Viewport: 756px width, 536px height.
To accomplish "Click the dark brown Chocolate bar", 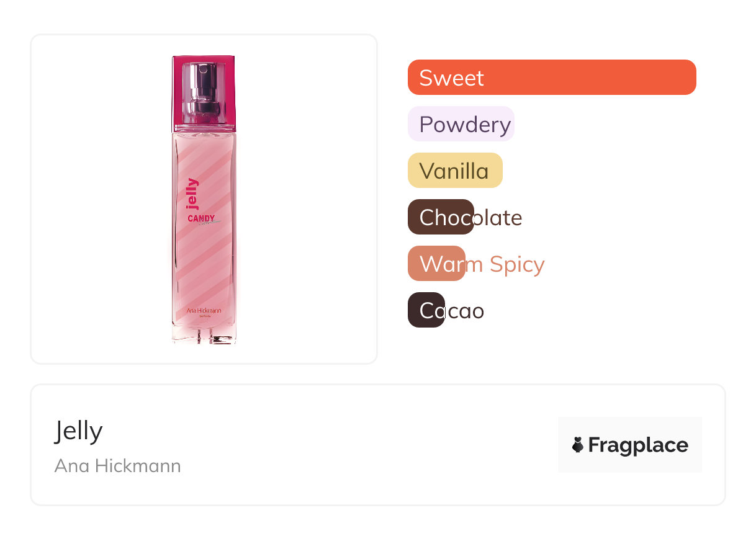I will click(x=441, y=217).
